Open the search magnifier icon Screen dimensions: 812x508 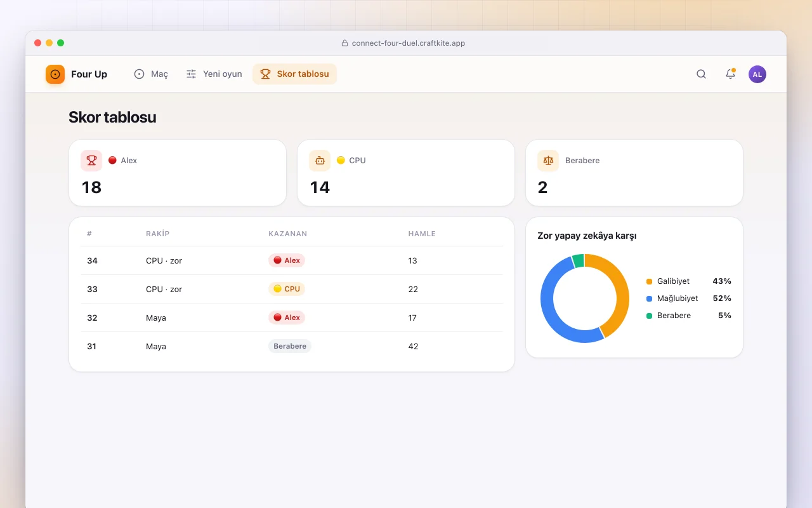[701, 74]
